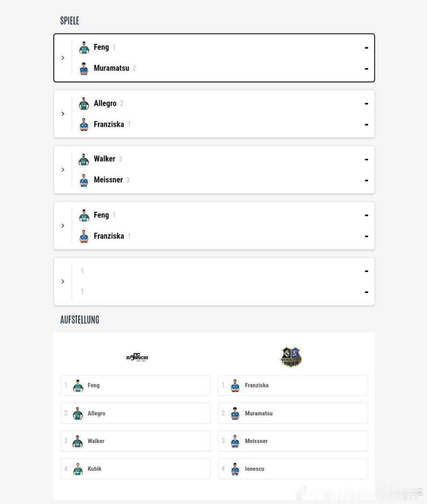Click the TTC Zugbrücke team logo

tap(137, 357)
